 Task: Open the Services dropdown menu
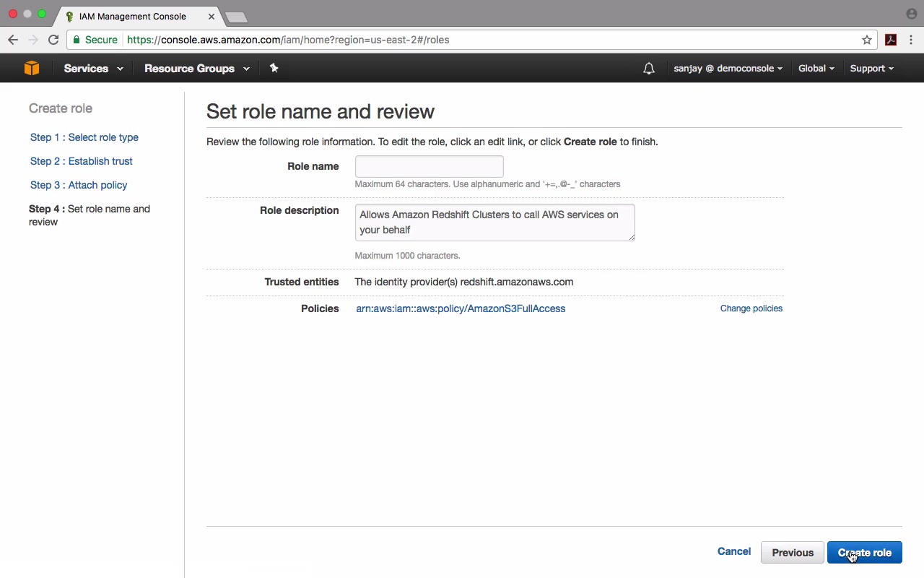[93, 69]
